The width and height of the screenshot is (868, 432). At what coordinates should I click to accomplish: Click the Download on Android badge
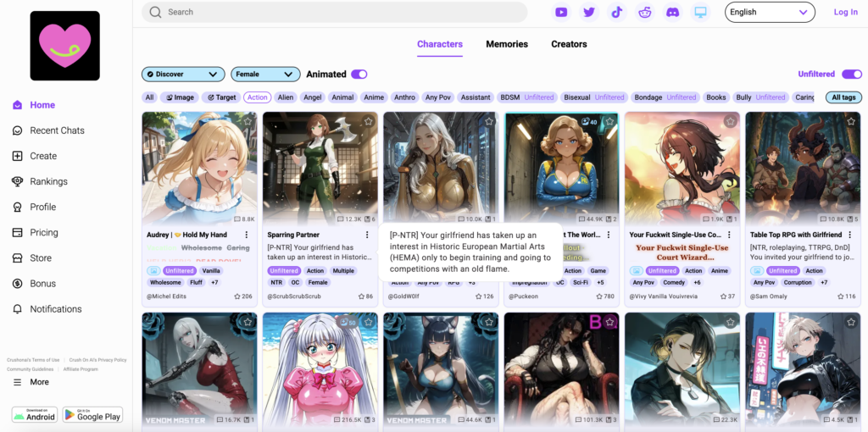pos(34,415)
